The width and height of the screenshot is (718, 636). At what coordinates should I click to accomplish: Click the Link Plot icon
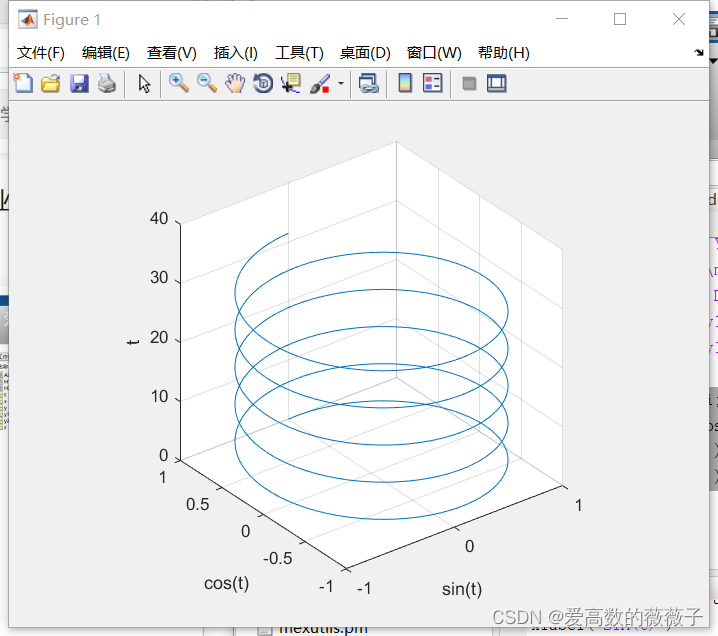point(369,84)
